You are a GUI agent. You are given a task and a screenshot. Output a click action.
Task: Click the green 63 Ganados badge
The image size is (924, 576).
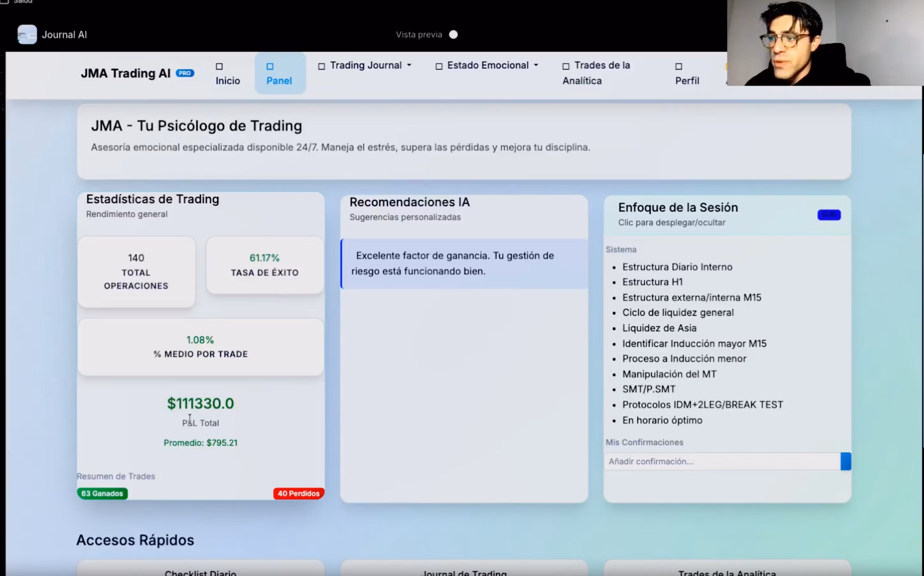(x=102, y=493)
